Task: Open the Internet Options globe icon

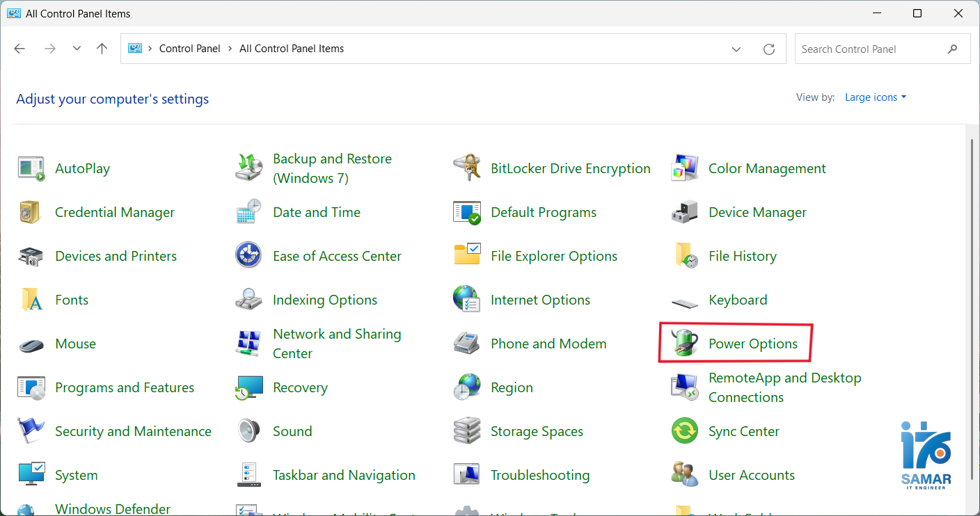Action: (466, 300)
